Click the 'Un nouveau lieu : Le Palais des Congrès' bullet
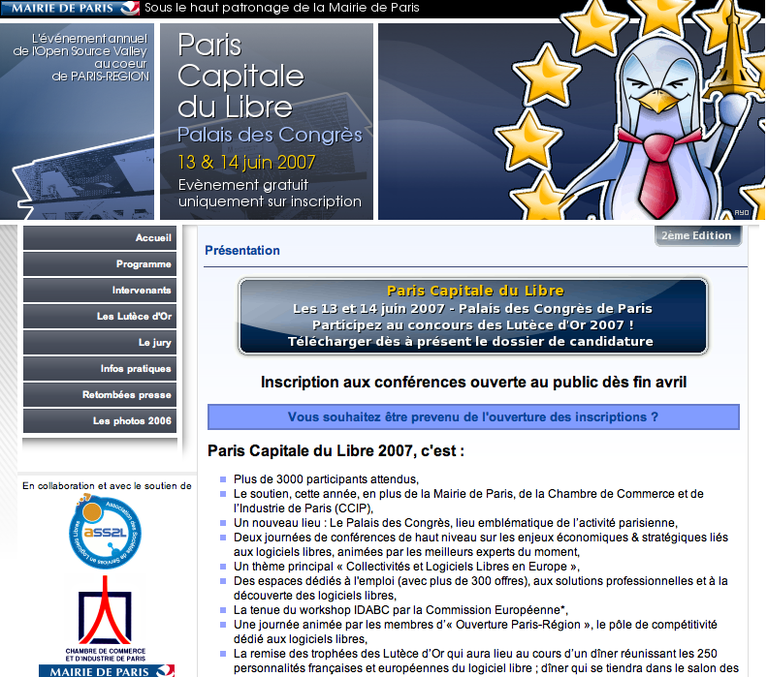 (x=456, y=523)
